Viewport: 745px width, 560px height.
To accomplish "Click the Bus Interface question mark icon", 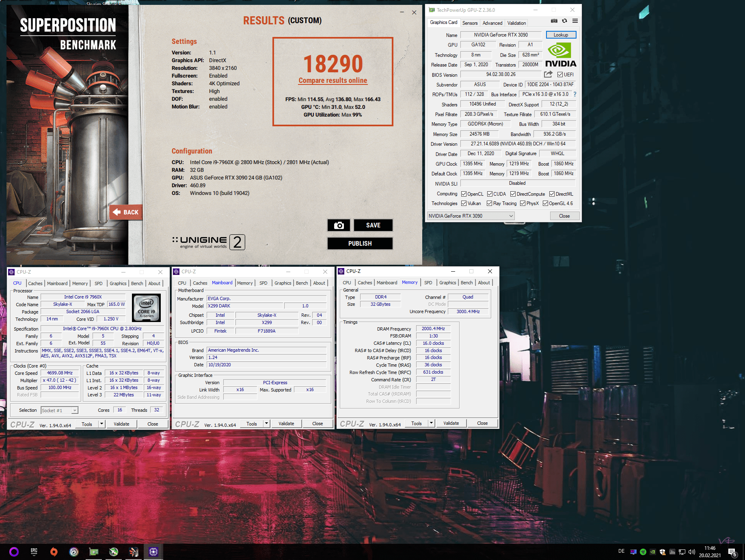I will coord(574,94).
